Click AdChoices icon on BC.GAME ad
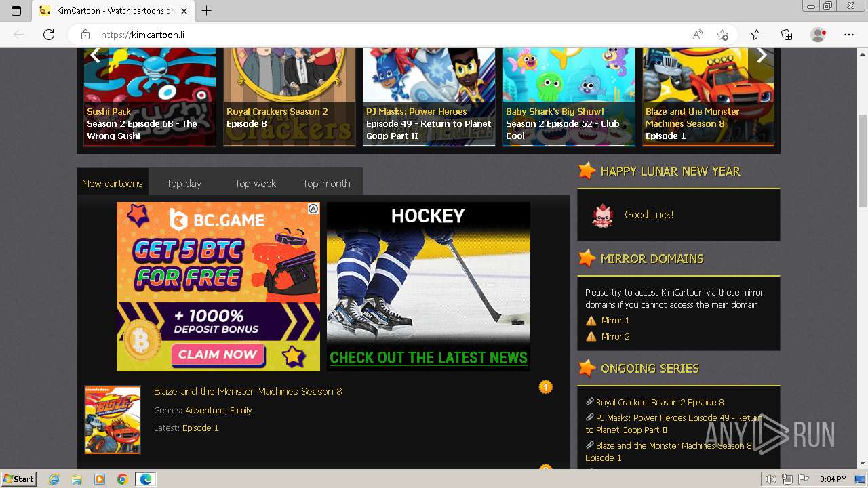Image resolution: width=868 pixels, height=488 pixels. (313, 209)
